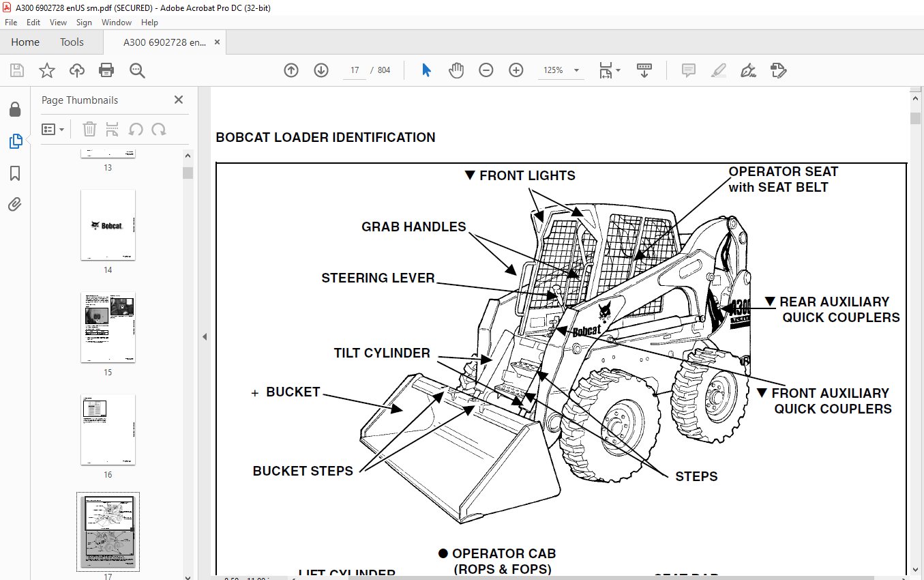Choose the Selection arrow tool
The image size is (924, 580).
coord(427,70)
